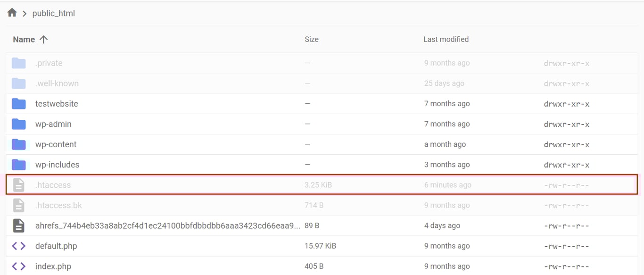Click the Size column header
644x275 pixels.
pos(311,39)
